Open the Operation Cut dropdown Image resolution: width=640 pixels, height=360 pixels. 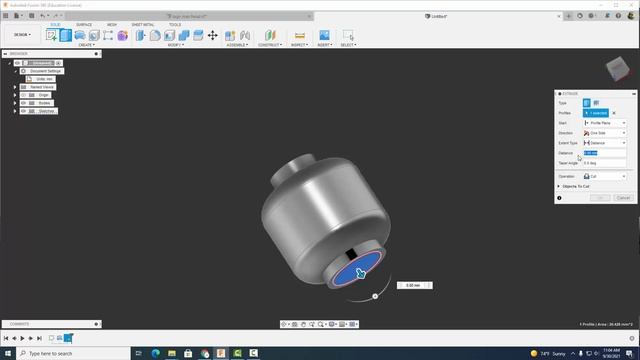[604, 176]
